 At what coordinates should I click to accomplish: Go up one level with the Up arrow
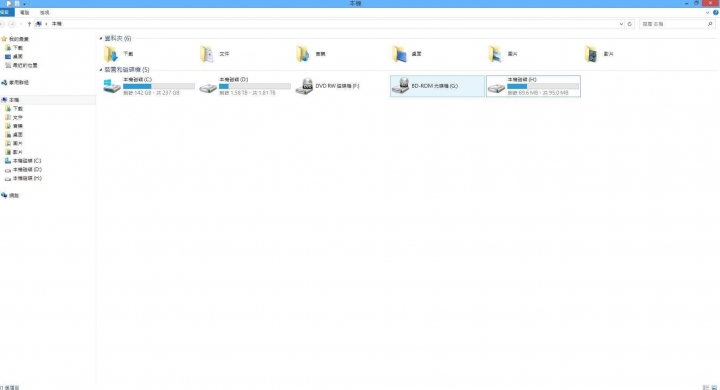coord(29,24)
